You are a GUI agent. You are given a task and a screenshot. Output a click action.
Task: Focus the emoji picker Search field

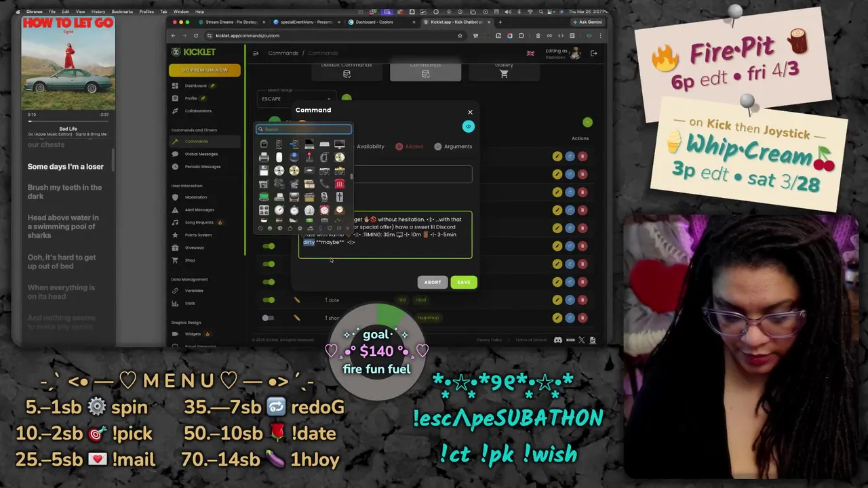pyautogui.click(x=304, y=129)
